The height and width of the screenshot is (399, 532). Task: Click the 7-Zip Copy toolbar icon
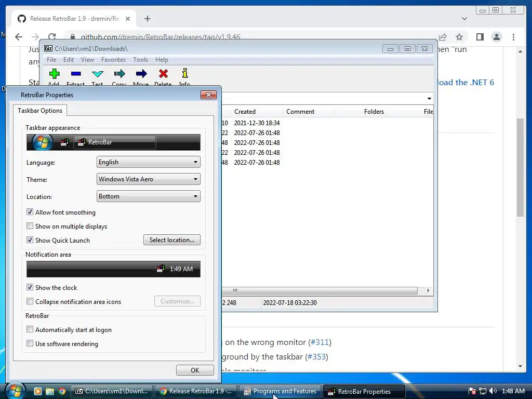(x=119, y=74)
